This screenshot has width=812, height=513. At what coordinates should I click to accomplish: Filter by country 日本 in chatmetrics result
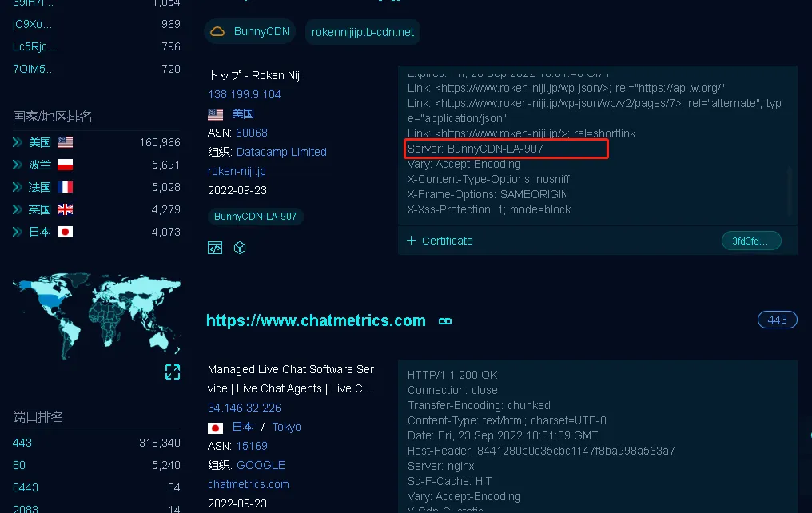(x=243, y=427)
